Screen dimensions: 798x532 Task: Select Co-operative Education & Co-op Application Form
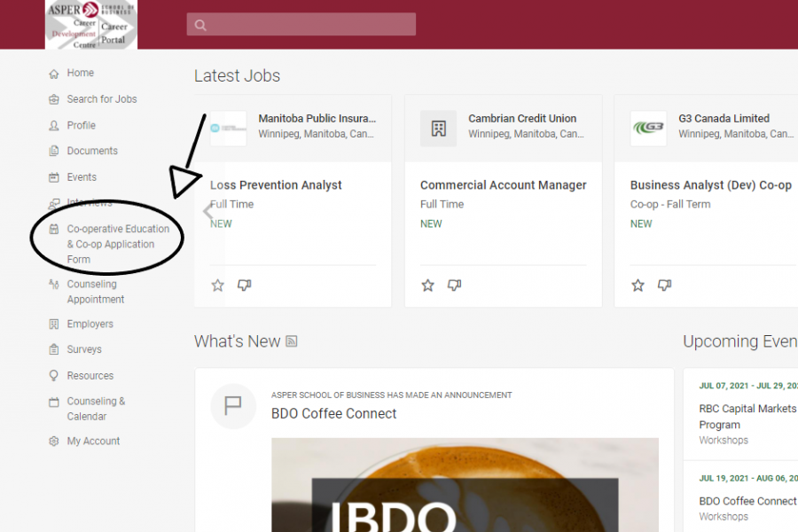pyautogui.click(x=117, y=244)
